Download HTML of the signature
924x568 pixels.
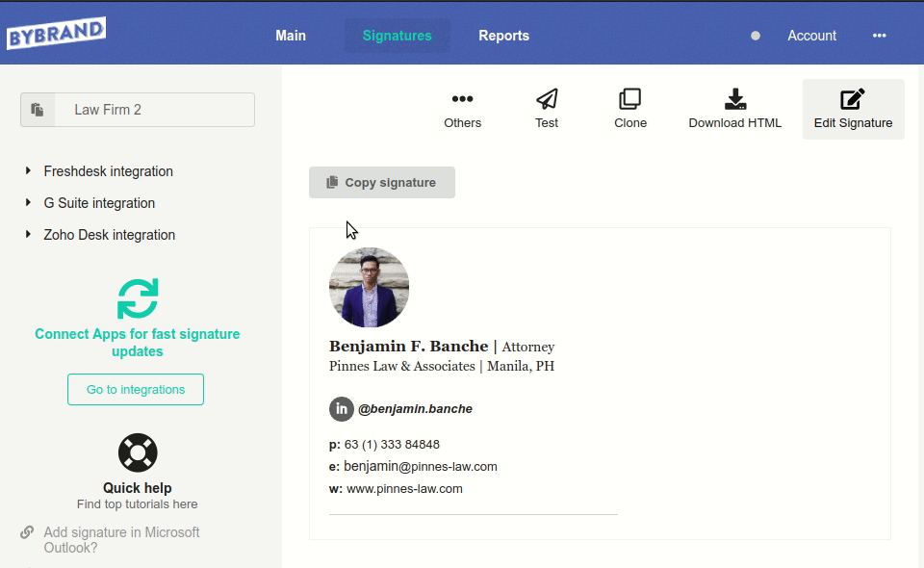click(734, 109)
